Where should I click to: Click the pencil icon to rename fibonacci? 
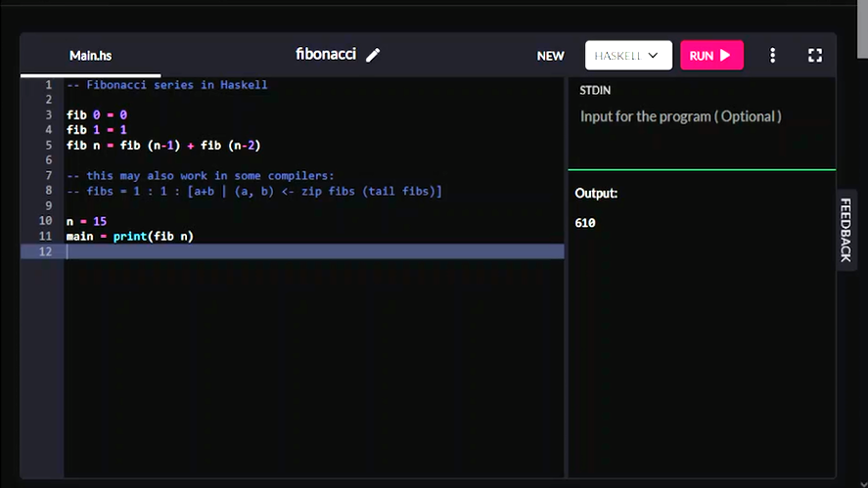pos(373,55)
